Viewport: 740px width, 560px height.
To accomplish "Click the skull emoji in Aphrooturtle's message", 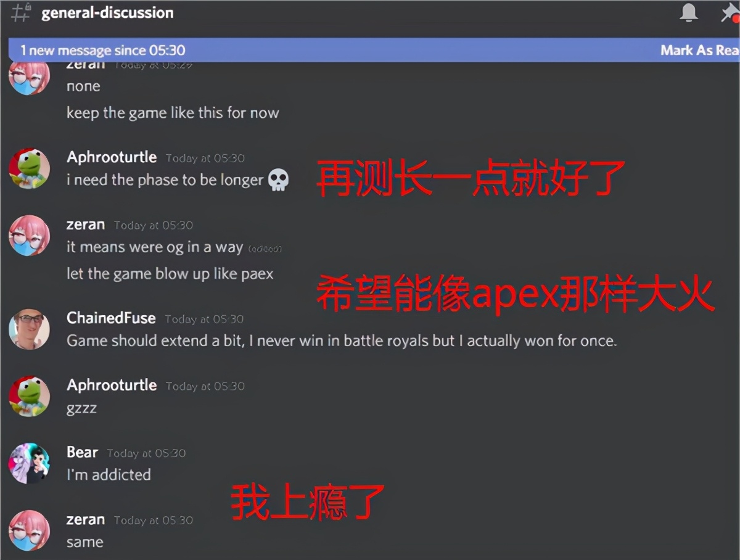I will coord(279,181).
